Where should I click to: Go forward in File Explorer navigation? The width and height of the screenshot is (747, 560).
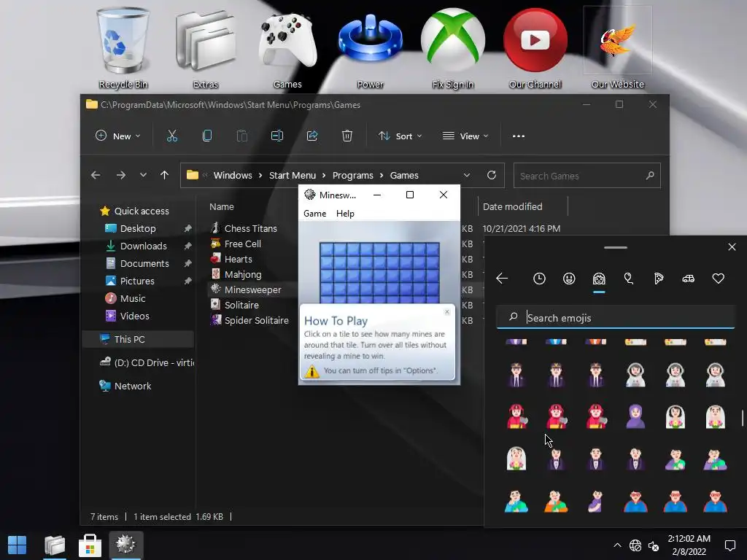coord(121,175)
